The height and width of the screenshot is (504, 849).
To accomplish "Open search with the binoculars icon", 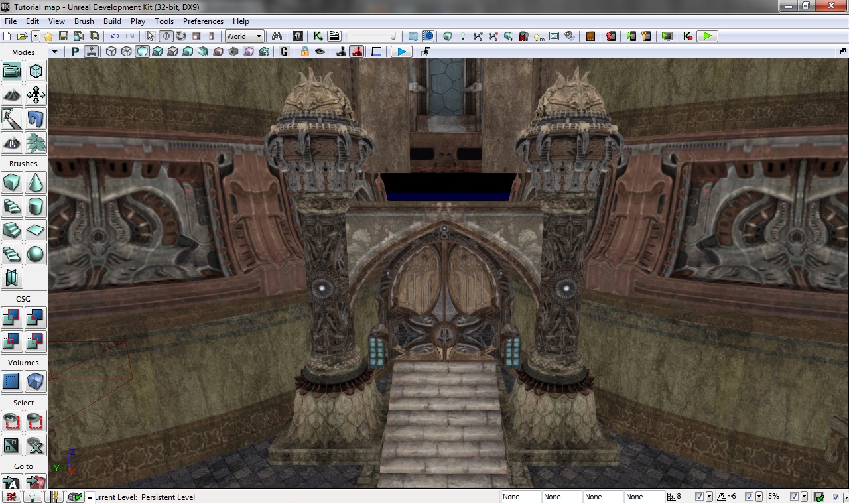I will 277,36.
